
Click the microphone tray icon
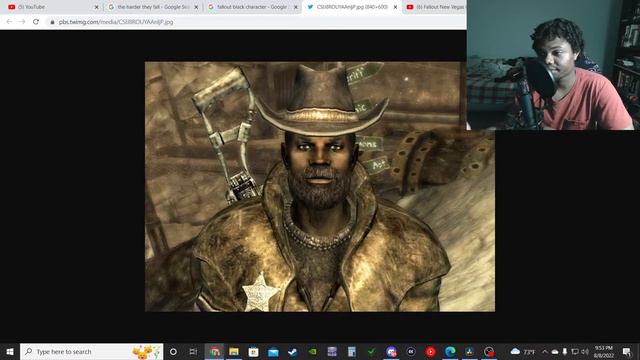(565, 351)
